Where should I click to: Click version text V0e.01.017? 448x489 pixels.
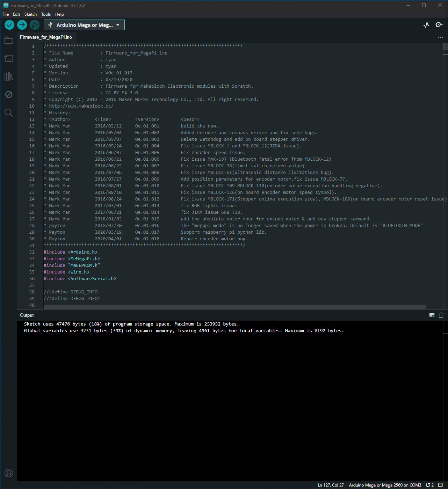coord(119,73)
